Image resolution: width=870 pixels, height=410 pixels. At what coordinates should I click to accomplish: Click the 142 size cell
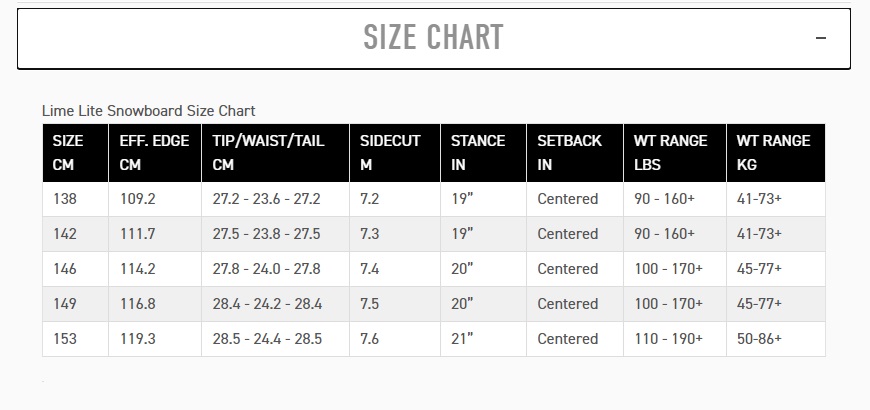tap(66, 234)
